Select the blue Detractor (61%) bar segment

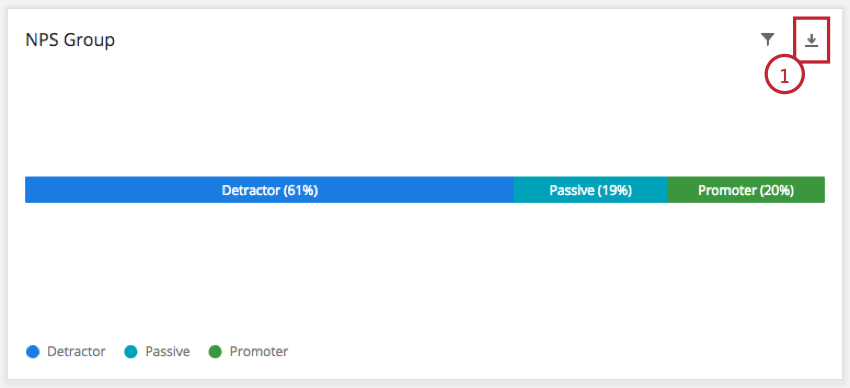[x=269, y=190]
